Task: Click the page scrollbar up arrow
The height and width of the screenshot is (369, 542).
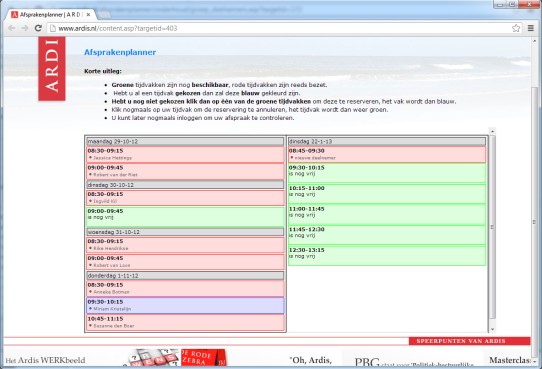Action: (535, 40)
